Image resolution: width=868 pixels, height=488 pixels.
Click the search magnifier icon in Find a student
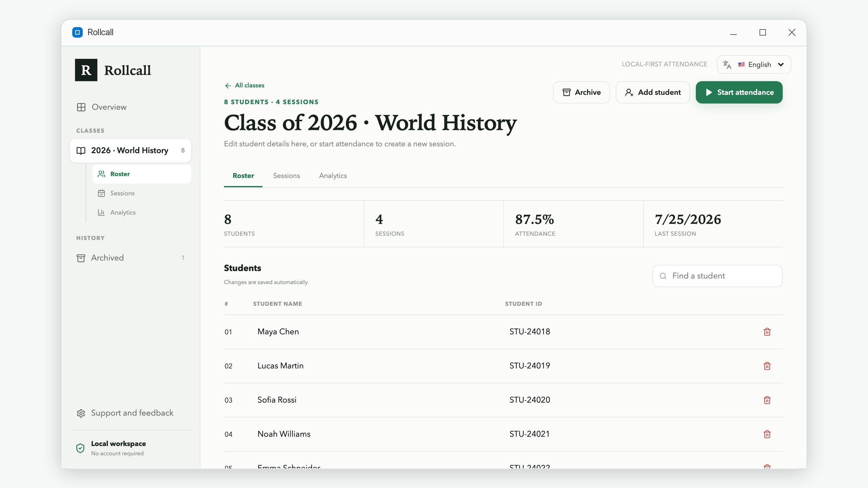663,276
